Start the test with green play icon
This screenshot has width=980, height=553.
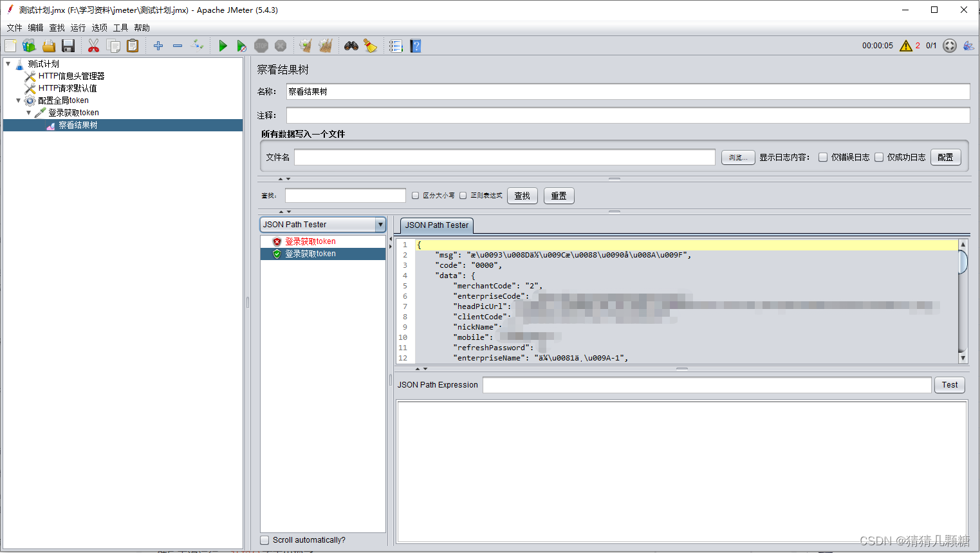tap(223, 46)
